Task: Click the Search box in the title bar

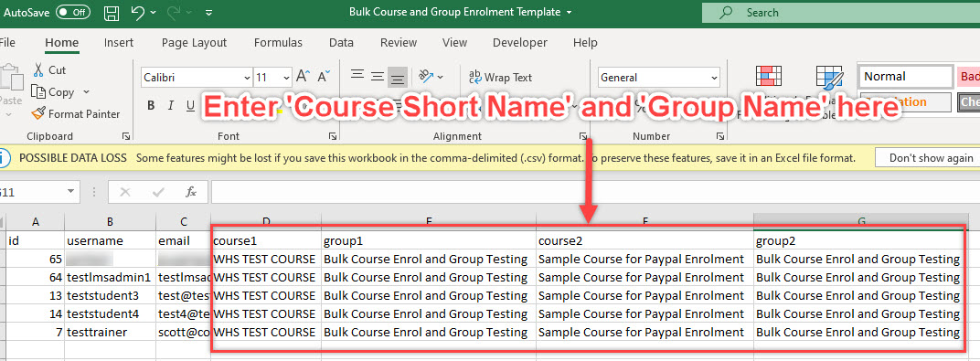Action: coord(841,13)
